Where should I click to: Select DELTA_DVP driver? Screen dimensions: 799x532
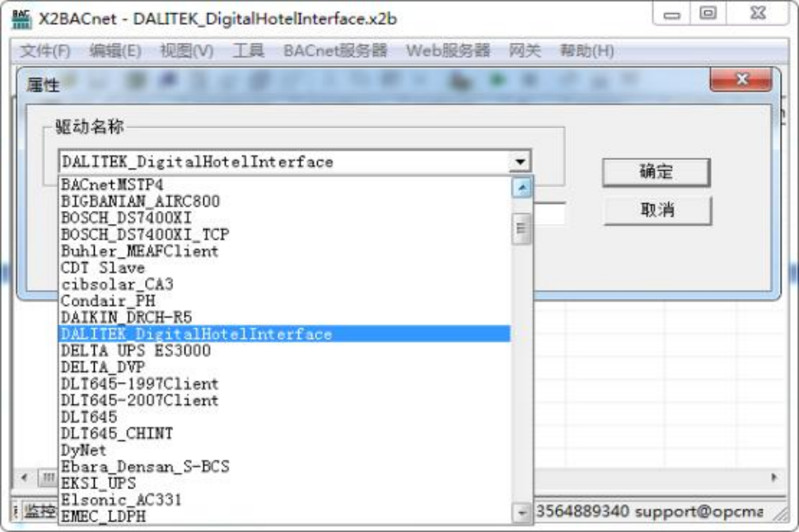tap(284, 367)
